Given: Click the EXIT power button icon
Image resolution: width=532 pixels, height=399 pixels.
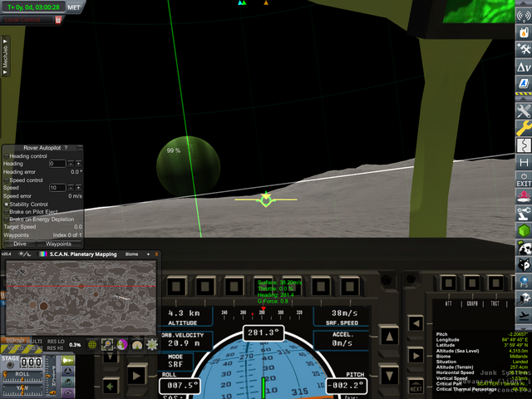Looking at the screenshot, I should point(524,180).
